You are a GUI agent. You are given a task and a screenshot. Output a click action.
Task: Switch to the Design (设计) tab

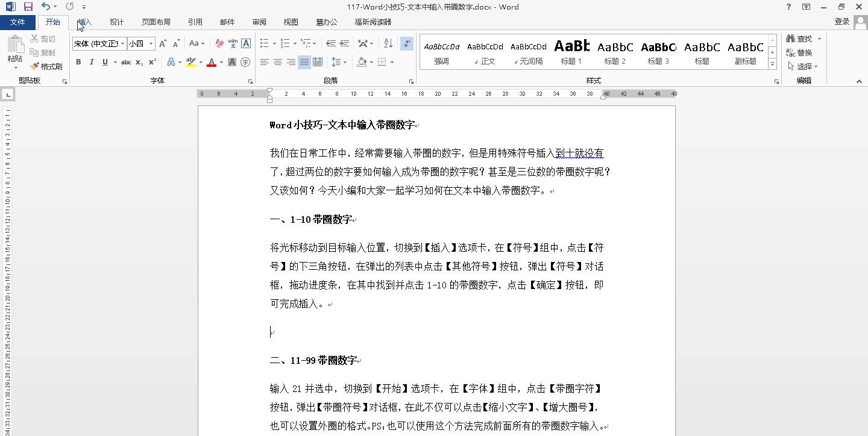(x=116, y=22)
